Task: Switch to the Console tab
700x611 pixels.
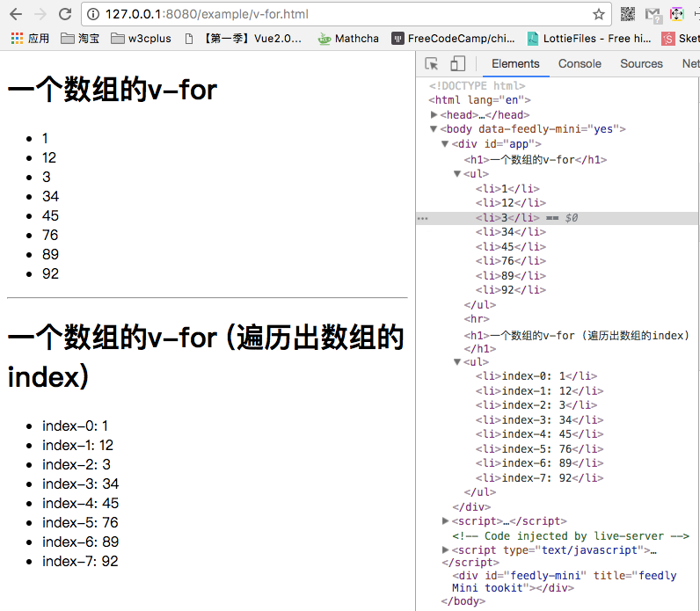Action: tap(580, 64)
